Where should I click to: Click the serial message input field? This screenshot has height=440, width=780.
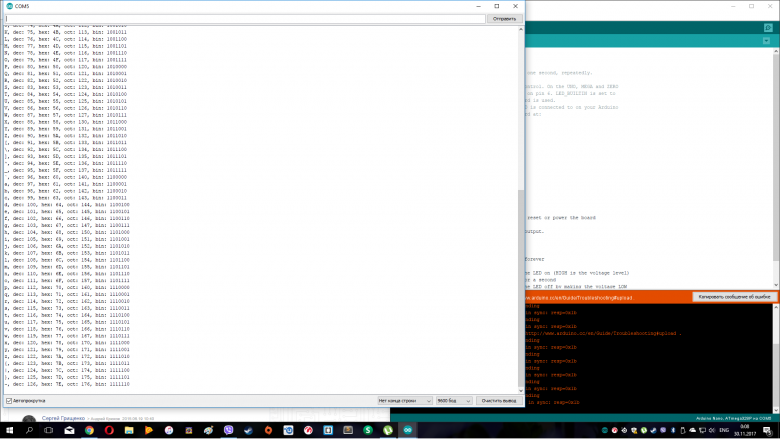coord(244,18)
